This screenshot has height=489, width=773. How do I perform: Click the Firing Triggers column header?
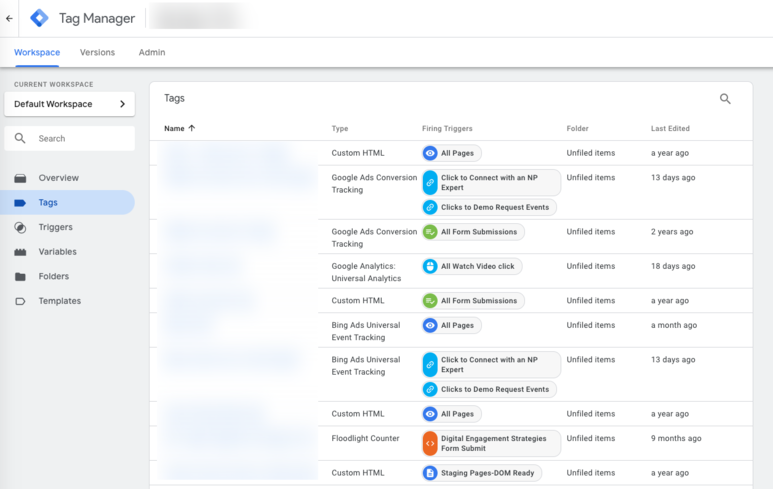pos(447,129)
